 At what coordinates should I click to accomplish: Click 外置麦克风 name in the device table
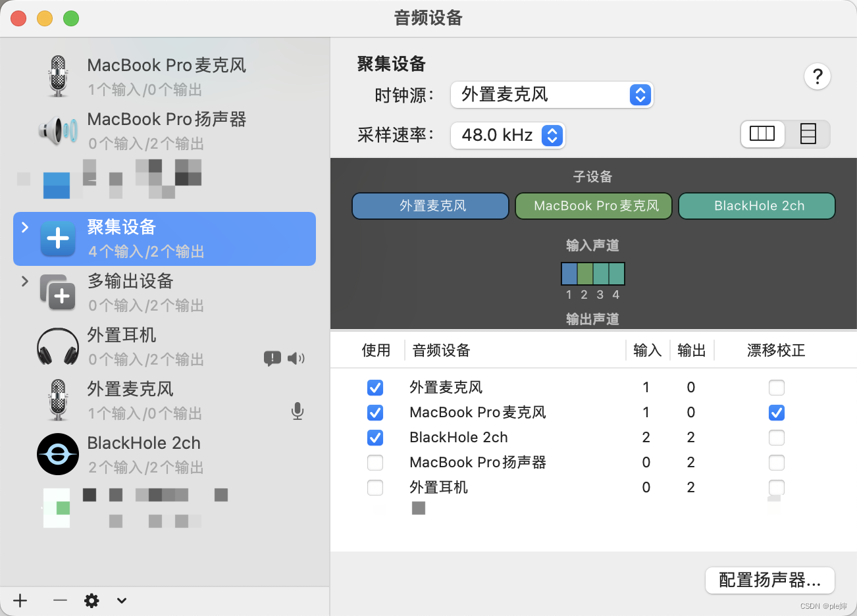(446, 388)
